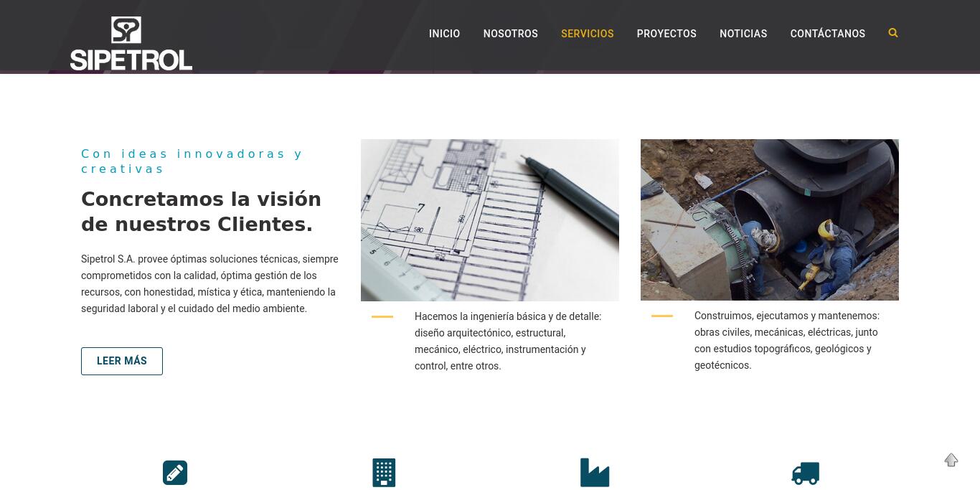This screenshot has width=980, height=490.
Task: Open the Proyectos section
Action: pyautogui.click(x=666, y=34)
